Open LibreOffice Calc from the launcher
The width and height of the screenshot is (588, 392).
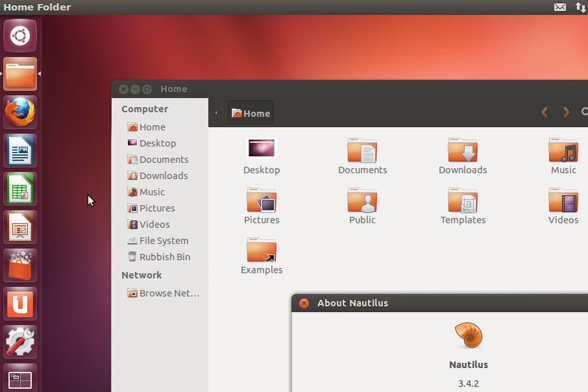(20, 189)
